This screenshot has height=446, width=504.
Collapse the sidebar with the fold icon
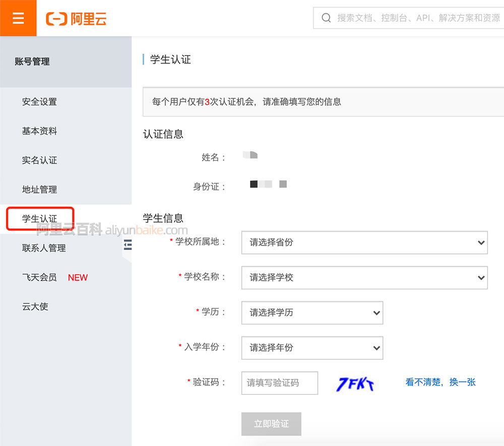tap(128, 245)
